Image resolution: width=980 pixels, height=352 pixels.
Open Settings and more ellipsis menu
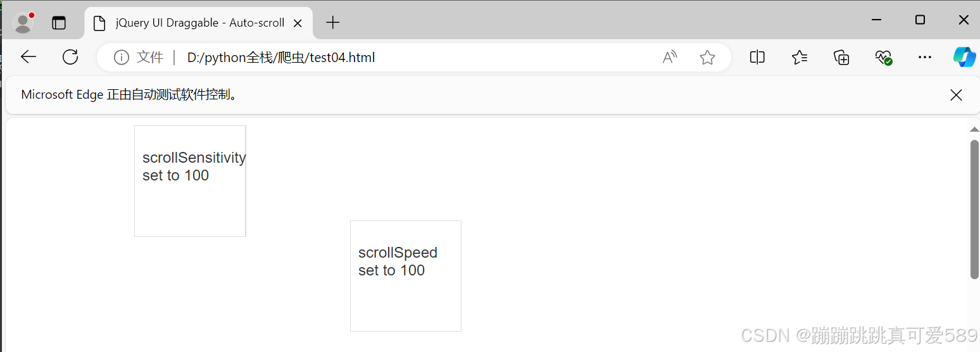[x=925, y=58]
